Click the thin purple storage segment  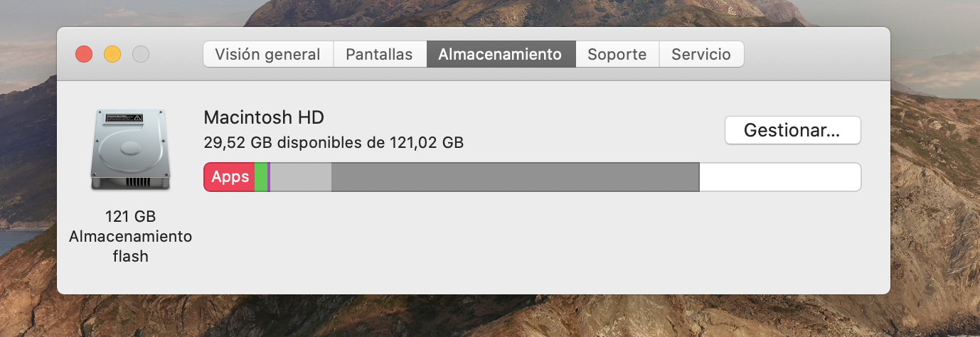(269, 177)
